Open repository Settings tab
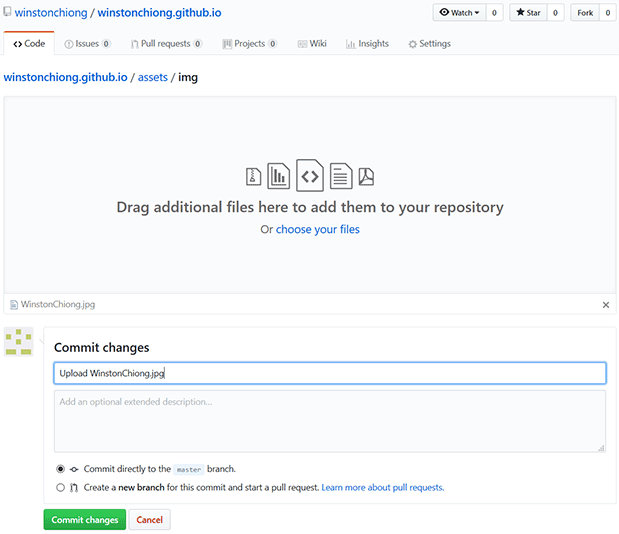The width and height of the screenshot is (619, 534). pyautogui.click(x=429, y=43)
